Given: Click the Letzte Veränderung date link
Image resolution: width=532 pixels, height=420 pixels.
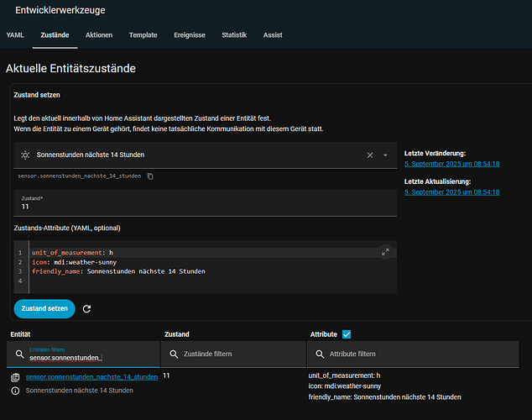Looking at the screenshot, I should (451, 164).
